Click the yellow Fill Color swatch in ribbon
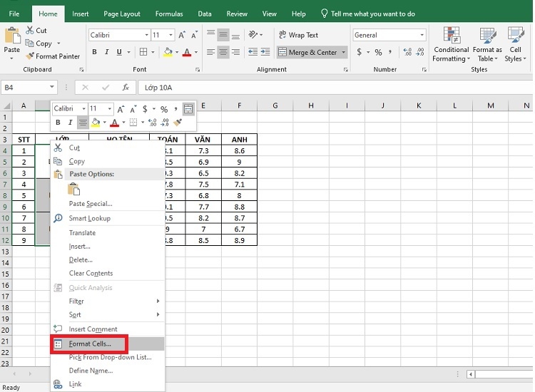This screenshot has height=392, width=535. (168, 52)
